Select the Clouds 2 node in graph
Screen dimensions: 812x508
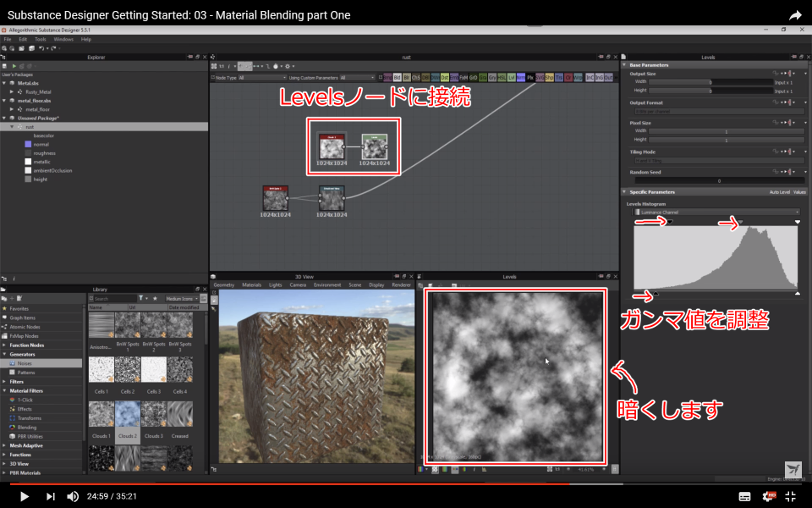pyautogui.click(x=332, y=146)
